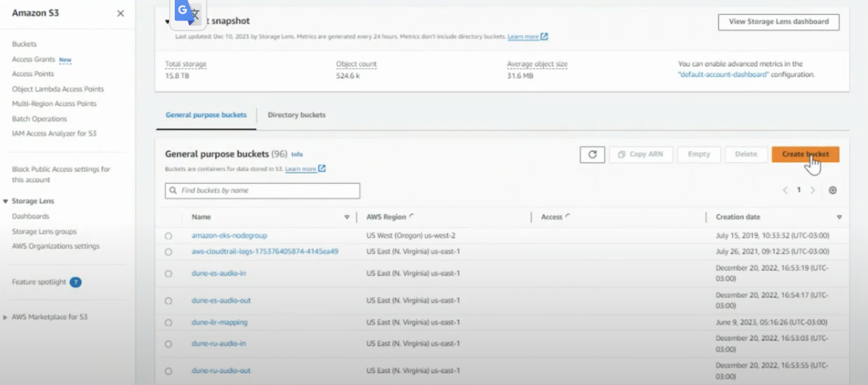This screenshot has height=385, width=868.
Task: Click the US West (Oregon) us-west-2 cell
Action: click(411, 236)
